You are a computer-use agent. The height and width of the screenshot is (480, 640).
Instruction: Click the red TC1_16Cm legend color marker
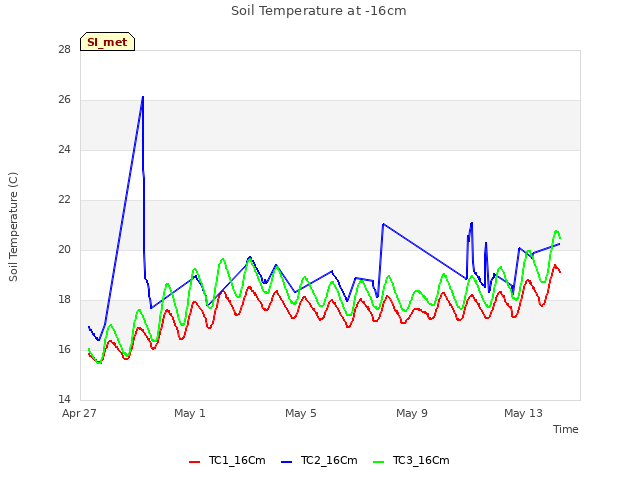(195, 462)
